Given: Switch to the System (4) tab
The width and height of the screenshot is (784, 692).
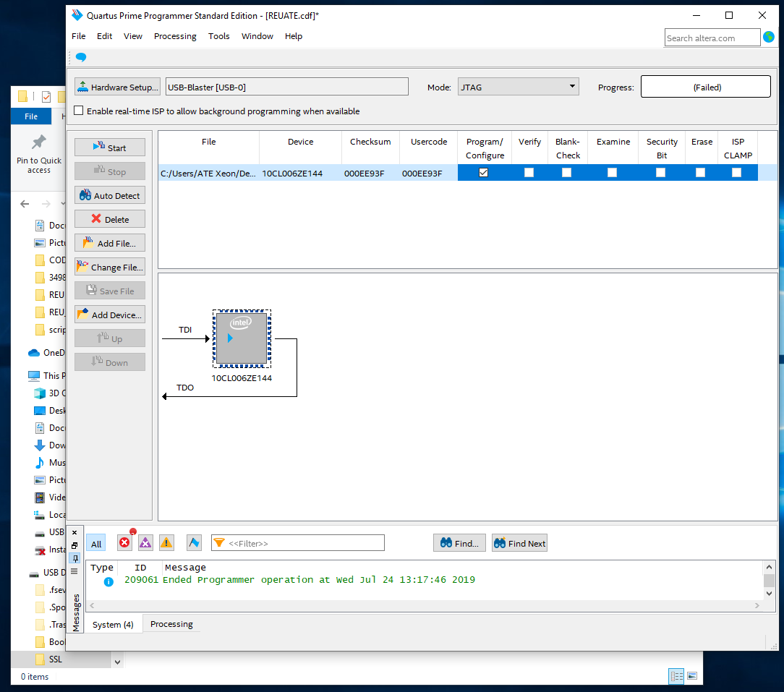Looking at the screenshot, I should [113, 625].
